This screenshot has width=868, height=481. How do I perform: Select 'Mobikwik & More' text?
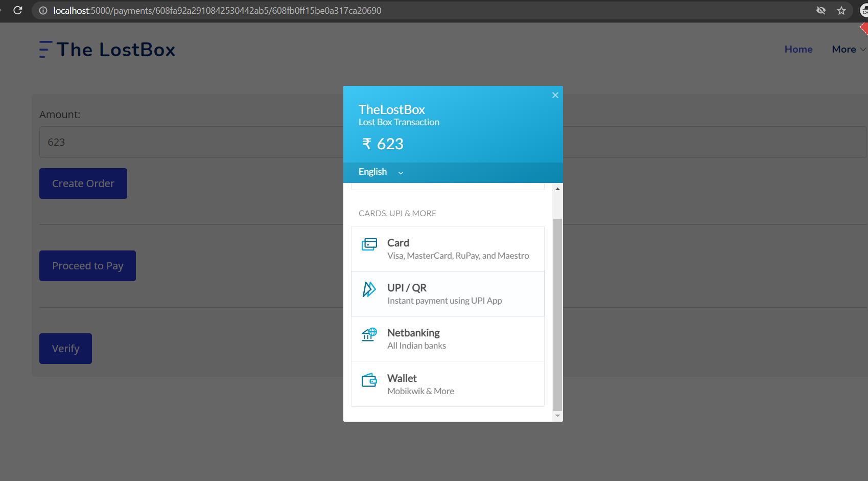(420, 391)
